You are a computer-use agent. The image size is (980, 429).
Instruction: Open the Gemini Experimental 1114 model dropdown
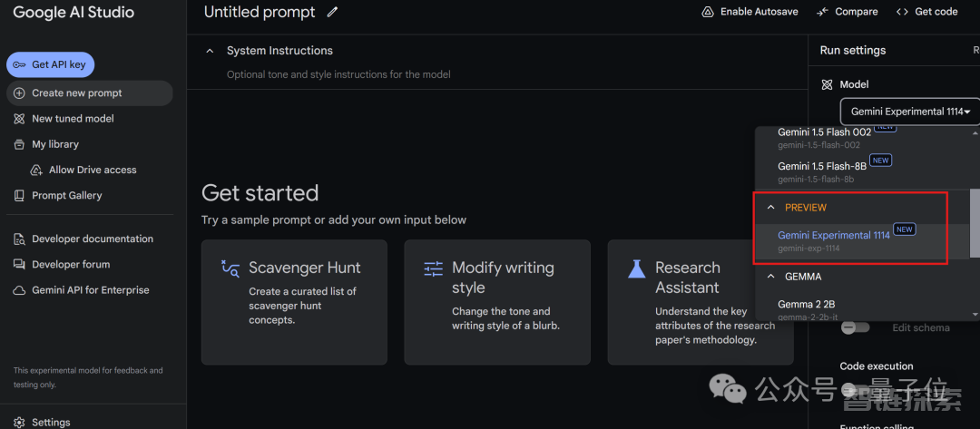910,112
